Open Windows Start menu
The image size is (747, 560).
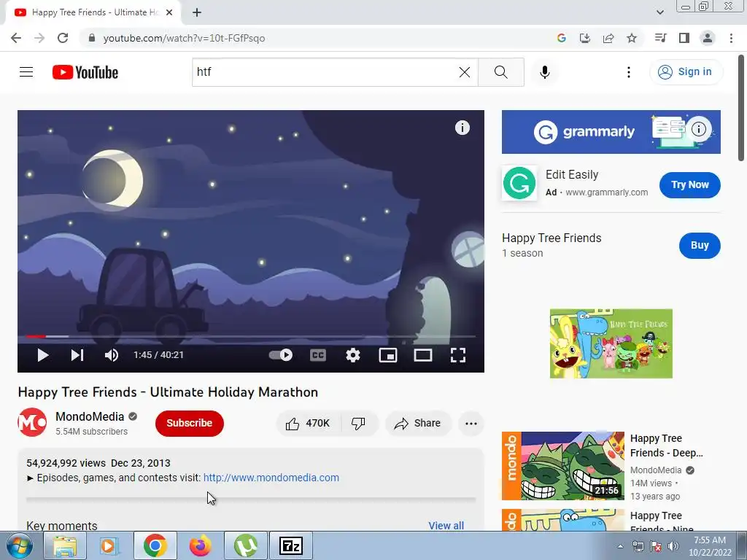19,546
